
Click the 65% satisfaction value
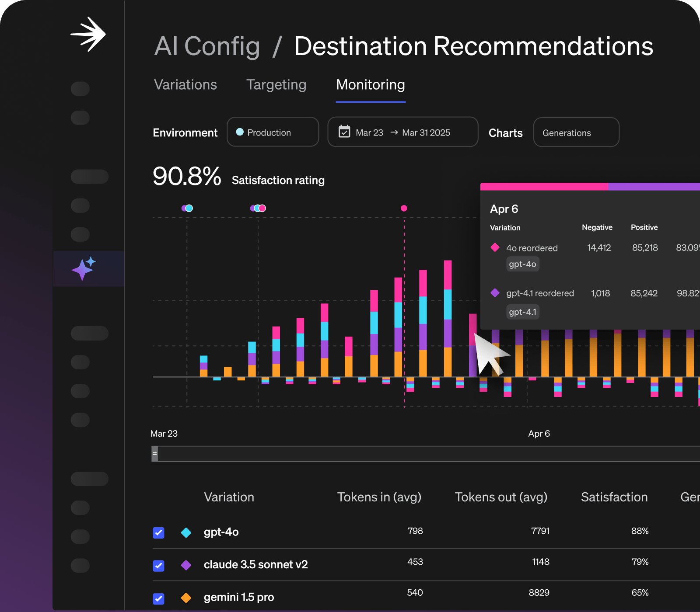click(x=640, y=593)
